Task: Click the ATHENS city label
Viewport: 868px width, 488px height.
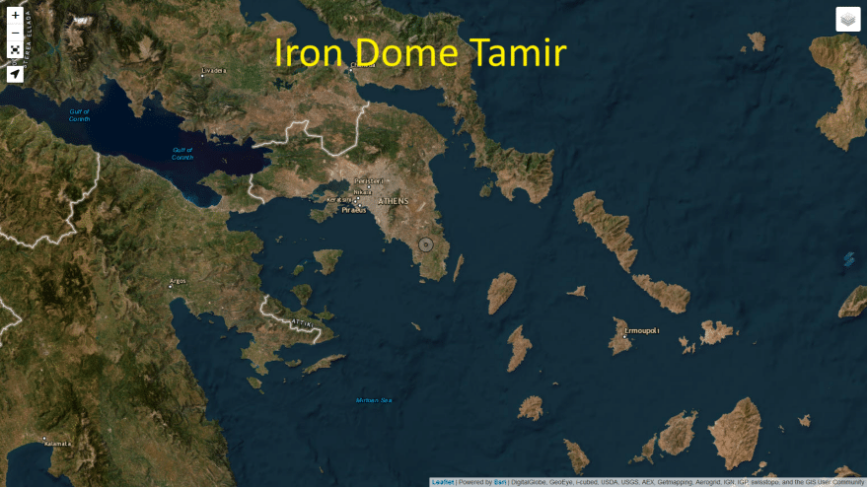Action: click(x=393, y=201)
